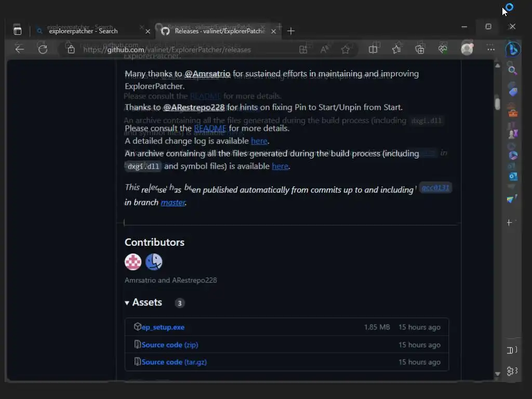Download Source code (zip)

[170, 345]
